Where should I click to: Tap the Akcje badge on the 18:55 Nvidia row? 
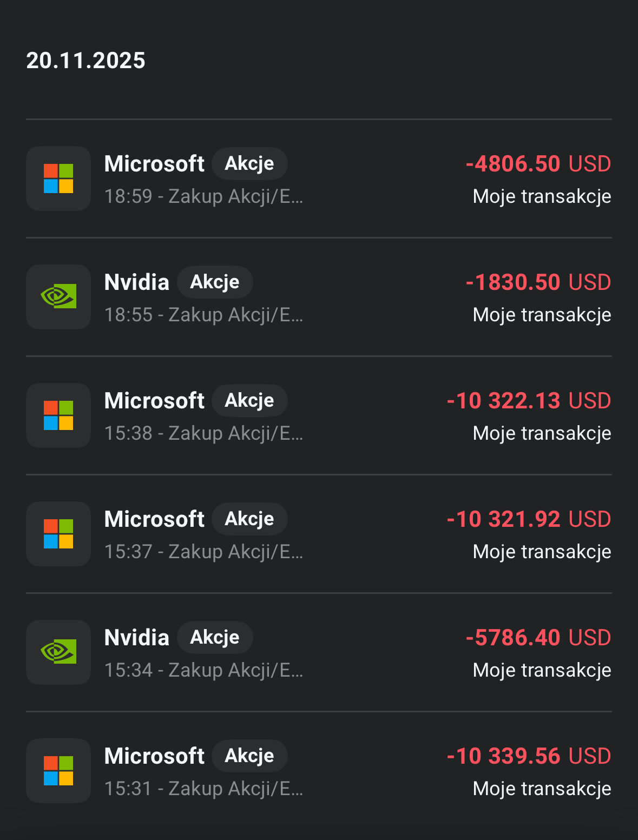tap(214, 282)
